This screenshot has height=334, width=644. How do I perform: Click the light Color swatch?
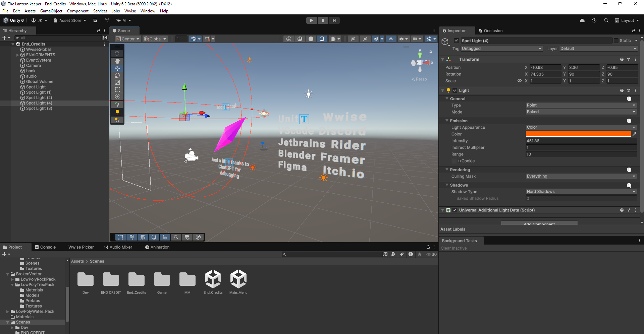click(x=578, y=134)
